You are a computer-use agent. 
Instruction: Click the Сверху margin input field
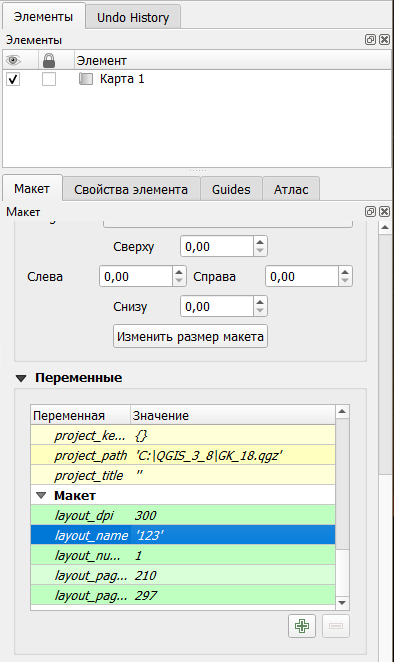(x=217, y=247)
